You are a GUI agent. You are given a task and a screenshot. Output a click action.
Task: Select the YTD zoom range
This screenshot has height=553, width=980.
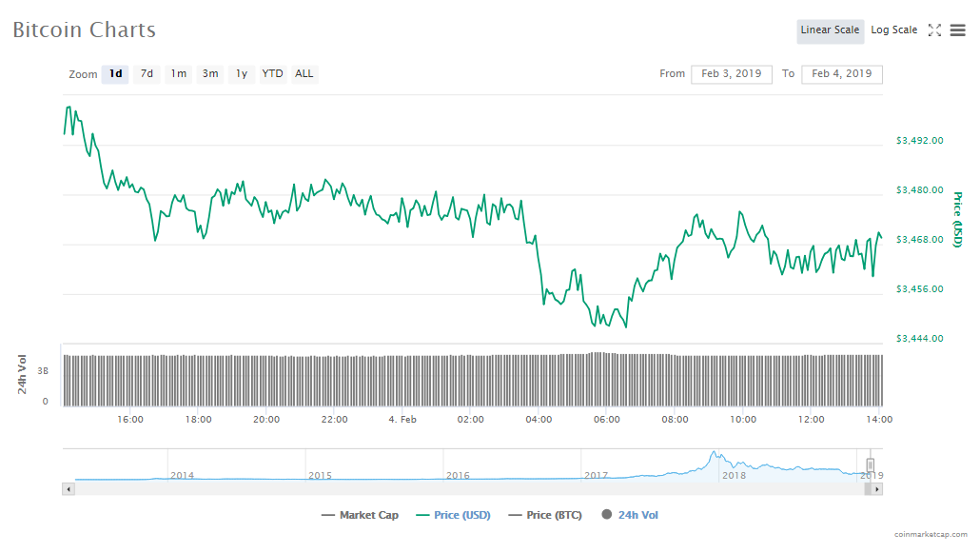coord(272,73)
